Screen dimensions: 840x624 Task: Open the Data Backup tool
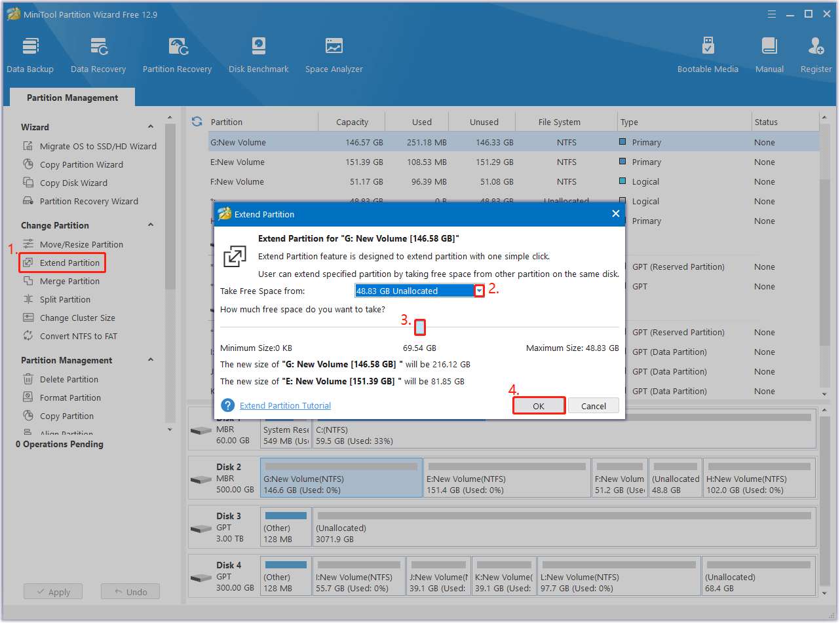[x=30, y=55]
